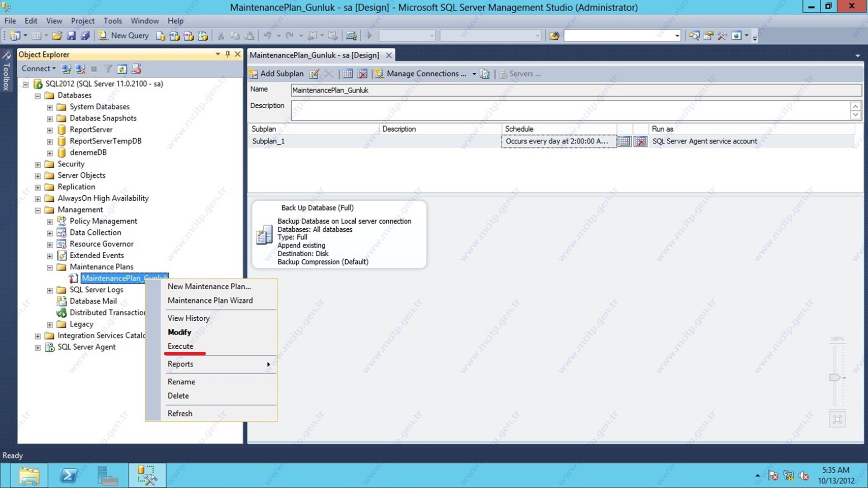
Task: Click the Description text field
Action: (x=569, y=110)
